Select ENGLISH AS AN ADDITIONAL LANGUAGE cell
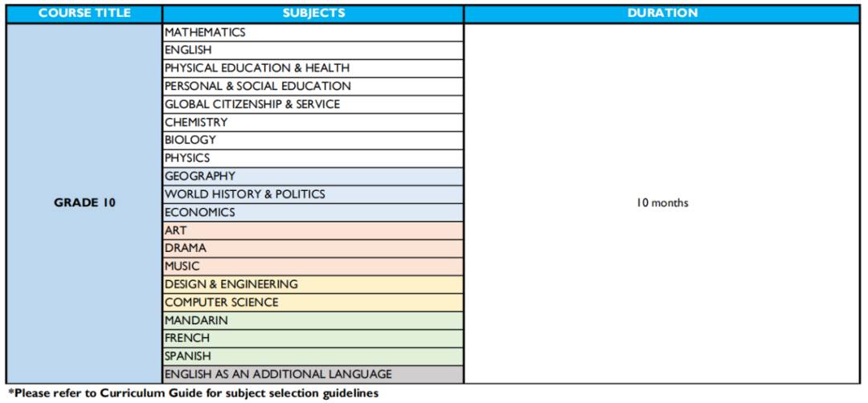This screenshot has width=868, height=403. point(313,374)
